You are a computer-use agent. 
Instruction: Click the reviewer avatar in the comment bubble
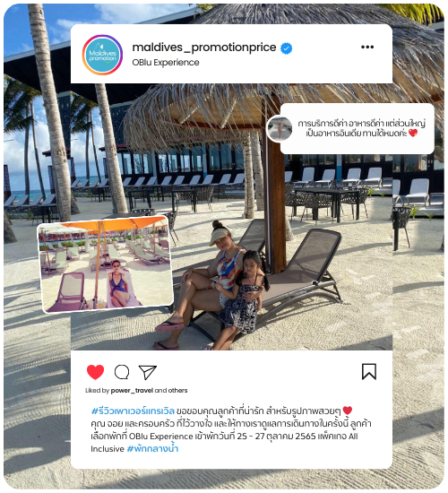point(280,128)
